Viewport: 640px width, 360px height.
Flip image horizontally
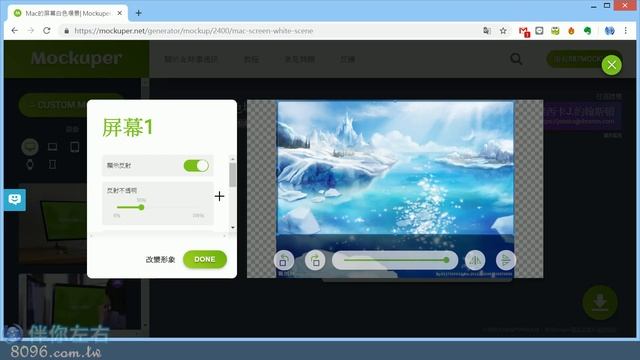click(x=475, y=260)
